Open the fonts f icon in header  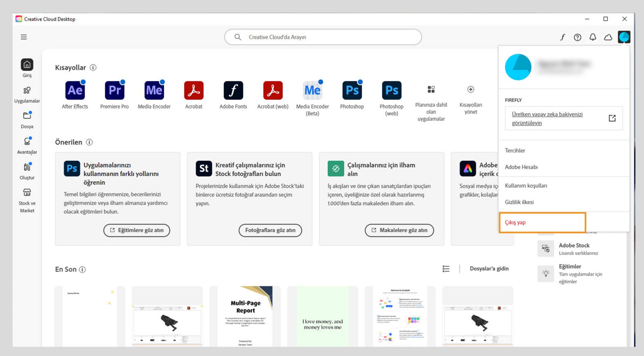point(562,37)
